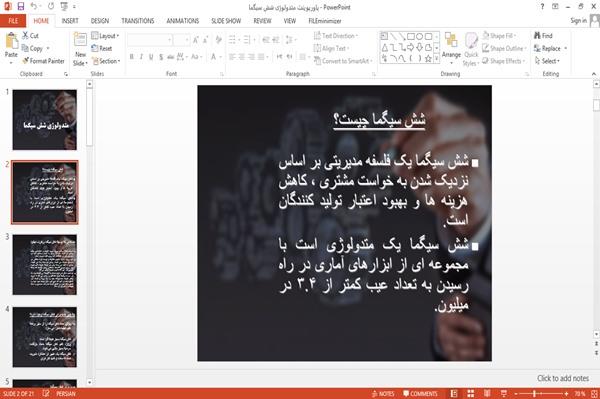Click to add notes area
600x399 pixels.
pos(562,378)
